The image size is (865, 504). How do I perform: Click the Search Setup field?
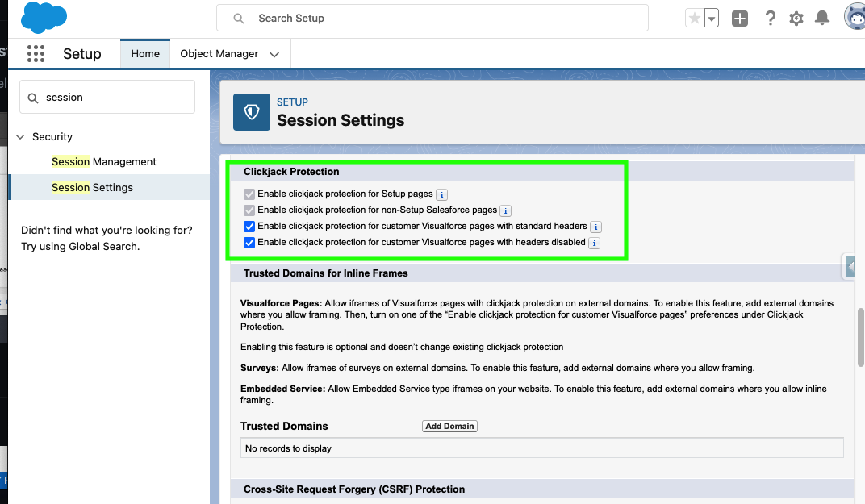[x=432, y=19]
